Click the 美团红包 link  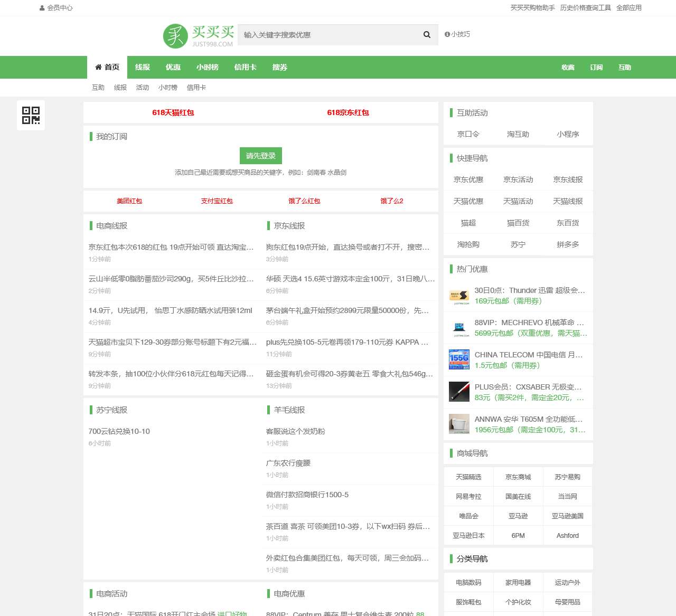coord(129,201)
